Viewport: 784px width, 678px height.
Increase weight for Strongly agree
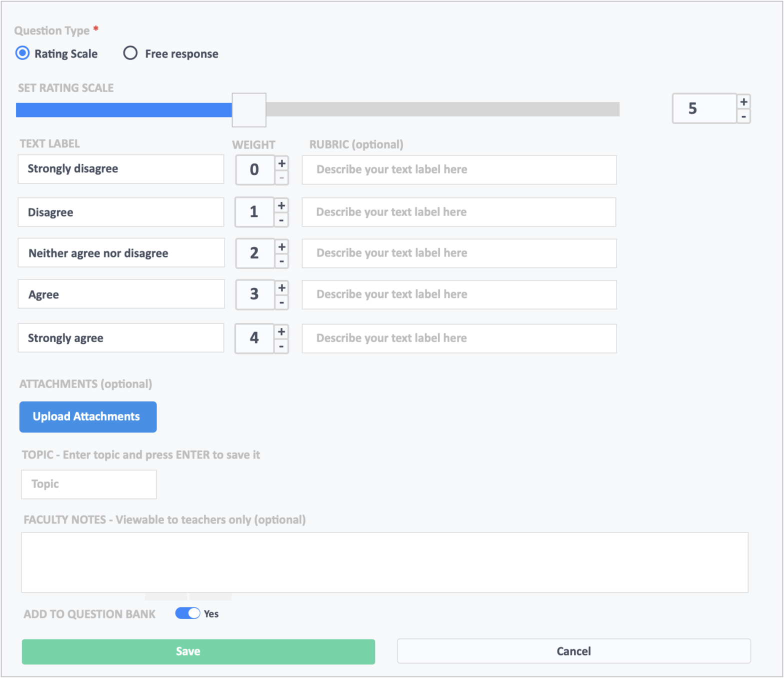(x=282, y=331)
